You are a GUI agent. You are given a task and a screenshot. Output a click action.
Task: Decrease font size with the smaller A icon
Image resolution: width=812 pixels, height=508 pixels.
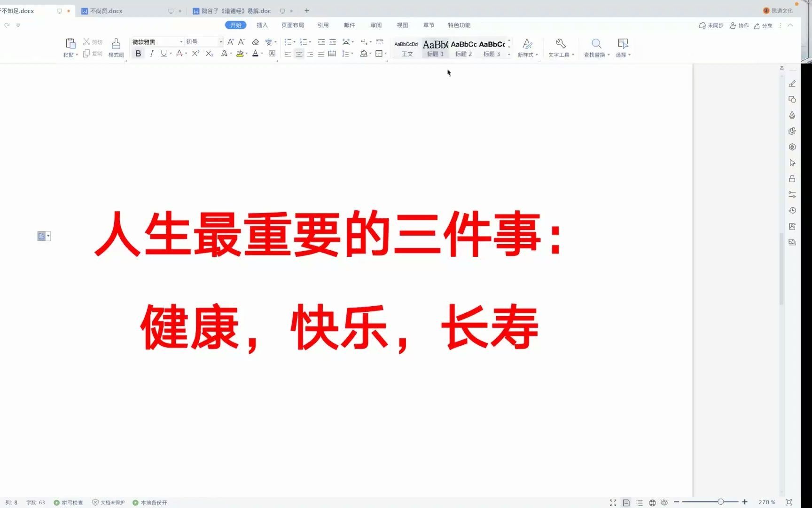pos(242,42)
